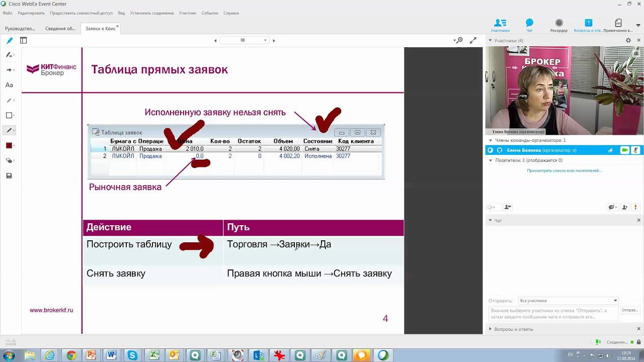Open the Вид menu
This screenshot has height=362, width=644.
tap(121, 13)
